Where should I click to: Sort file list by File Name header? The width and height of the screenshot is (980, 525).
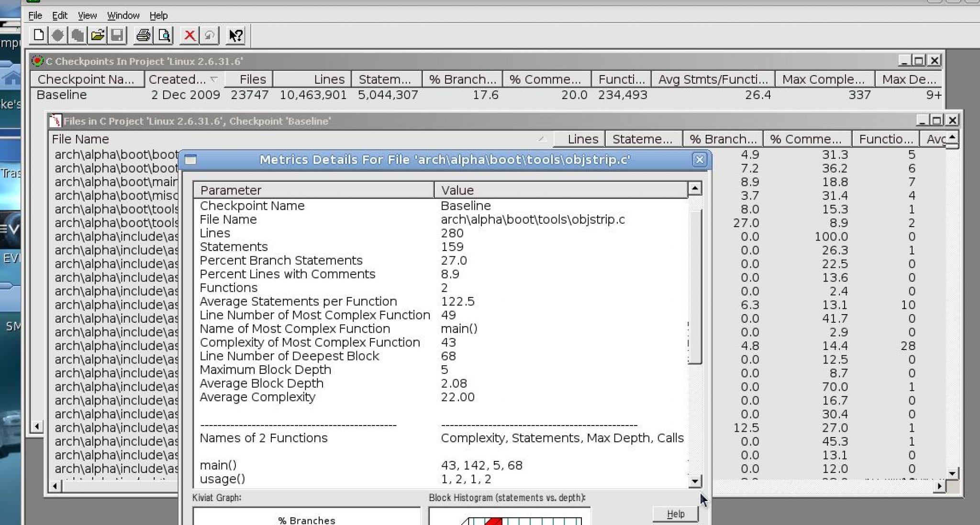80,139
